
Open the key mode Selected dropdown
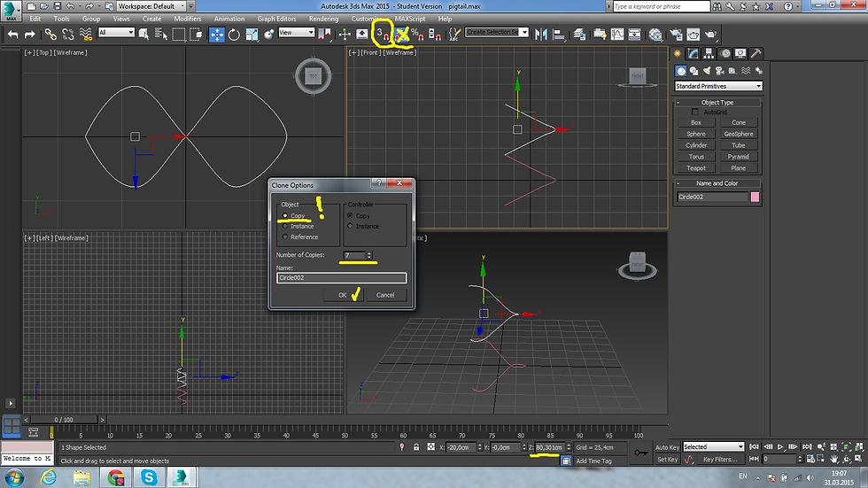point(714,446)
